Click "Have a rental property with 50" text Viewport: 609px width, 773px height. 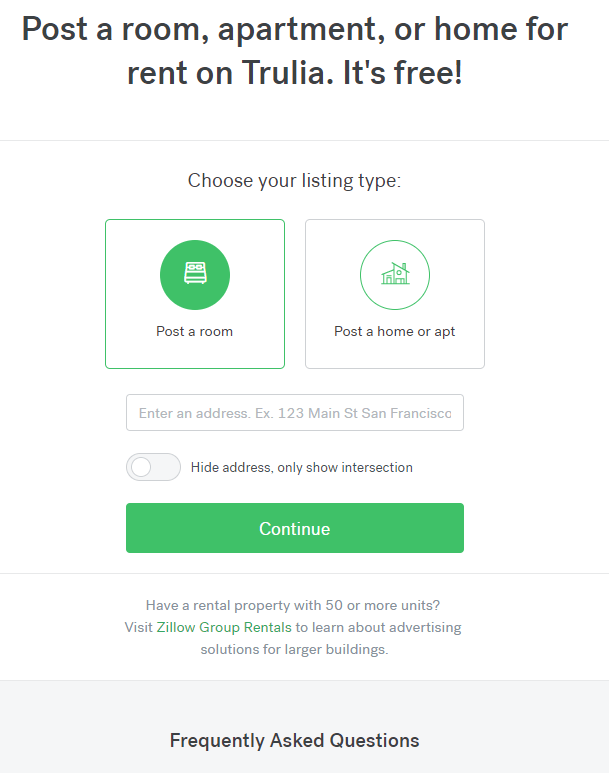point(293,605)
